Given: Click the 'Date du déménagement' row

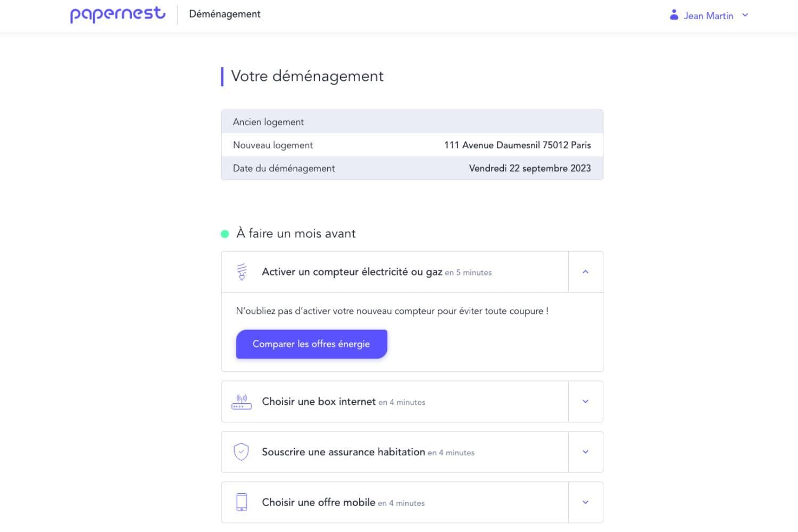Looking at the screenshot, I should [412, 168].
